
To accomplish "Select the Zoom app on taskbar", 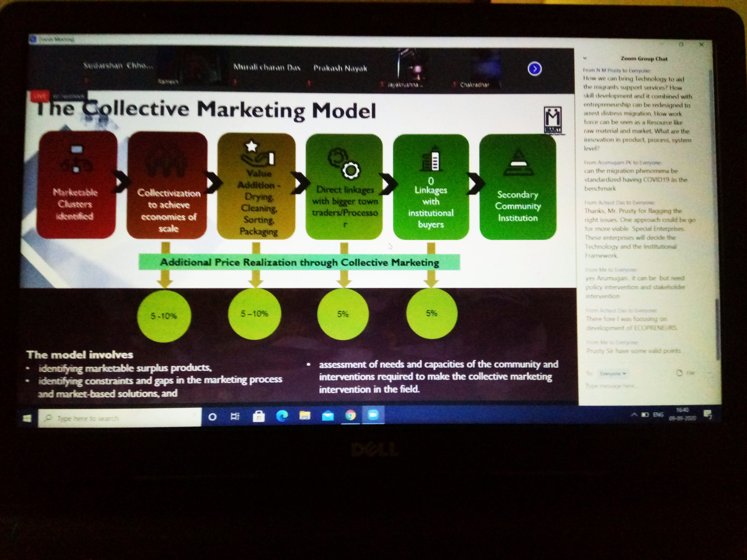I will tap(373, 415).
